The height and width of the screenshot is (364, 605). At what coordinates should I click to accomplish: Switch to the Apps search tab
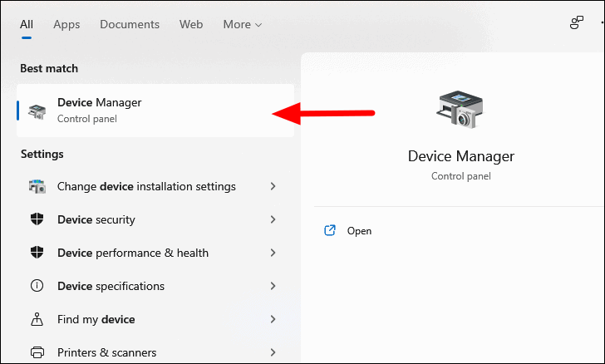tap(66, 24)
